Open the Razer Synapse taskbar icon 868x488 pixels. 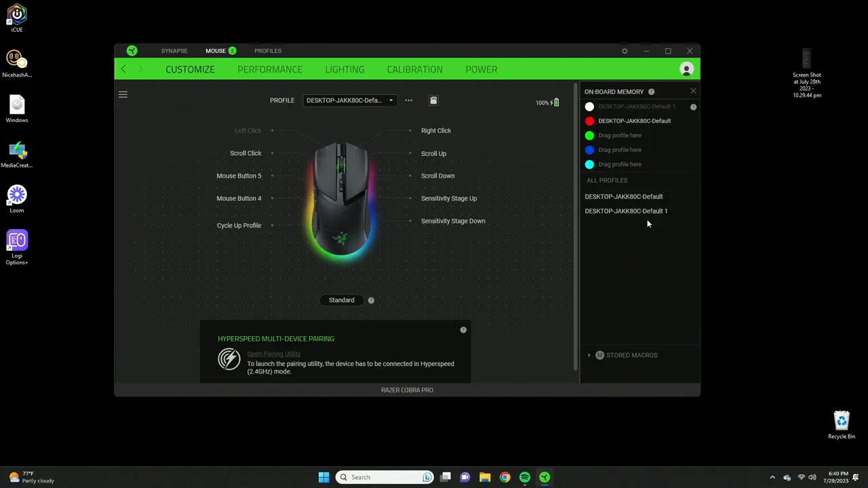coord(545,477)
